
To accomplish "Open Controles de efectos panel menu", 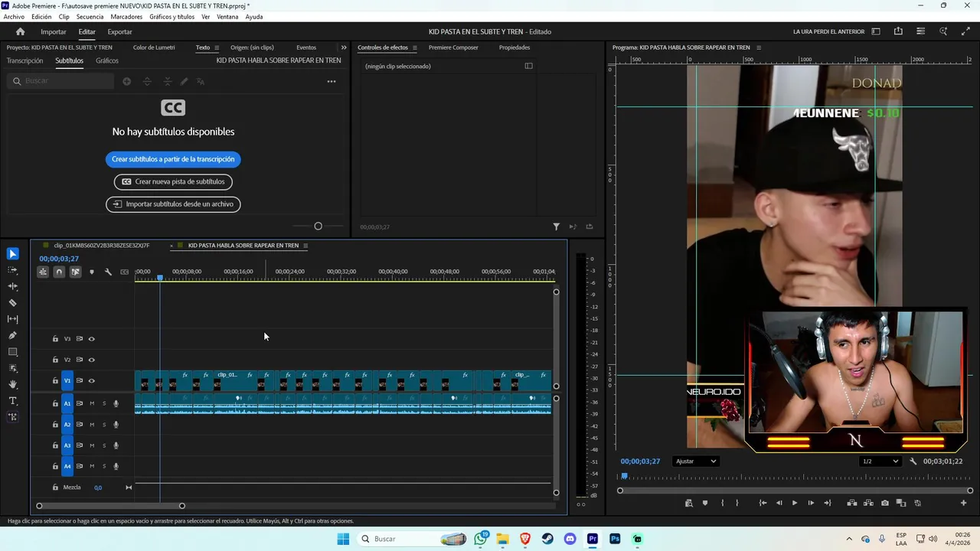I will click(x=415, y=47).
